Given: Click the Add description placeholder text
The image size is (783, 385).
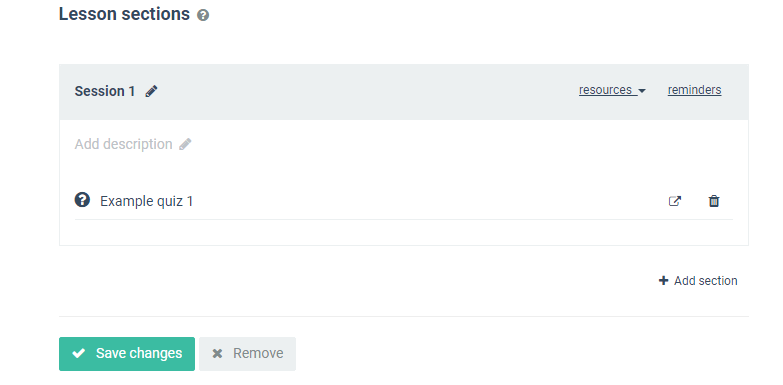Looking at the screenshot, I should point(123,144).
